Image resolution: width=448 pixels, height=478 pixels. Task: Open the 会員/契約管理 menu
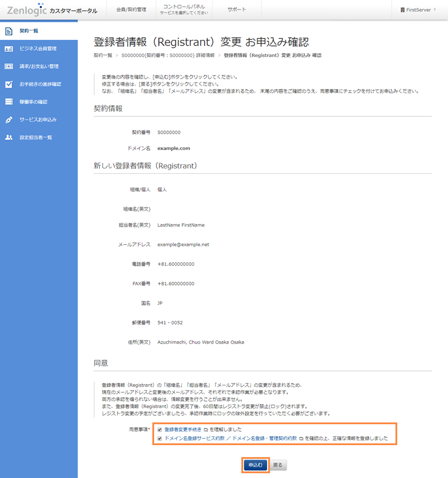pyautogui.click(x=131, y=10)
